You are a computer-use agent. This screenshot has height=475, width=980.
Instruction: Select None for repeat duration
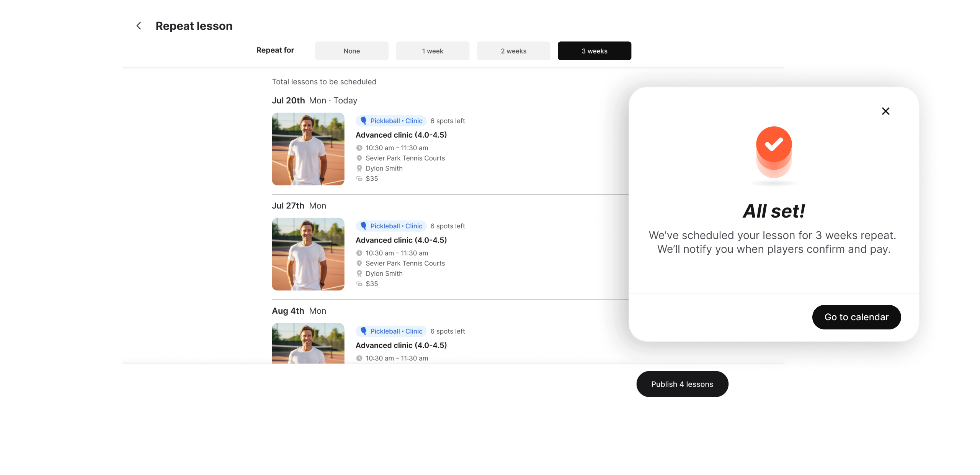click(x=351, y=51)
